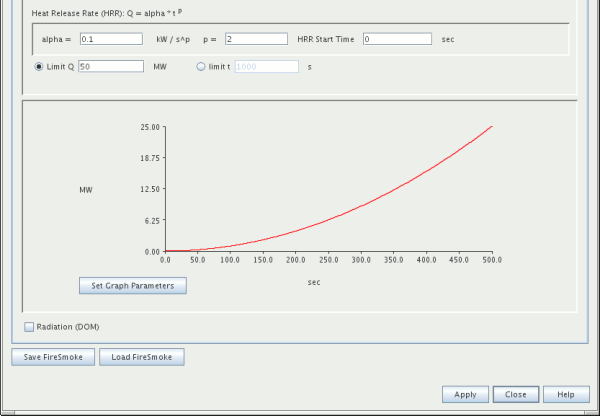Enable the Radiation (DOM) checkbox
600x416 pixels.
28,327
